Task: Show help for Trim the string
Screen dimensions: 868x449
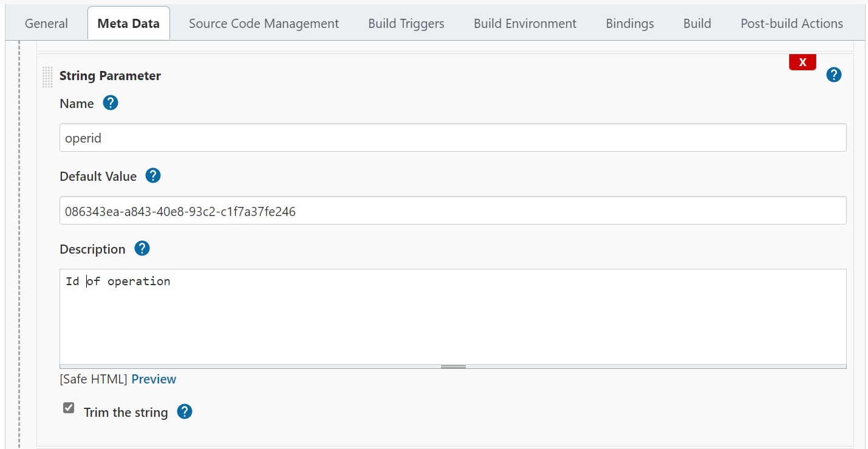Action: [185, 412]
